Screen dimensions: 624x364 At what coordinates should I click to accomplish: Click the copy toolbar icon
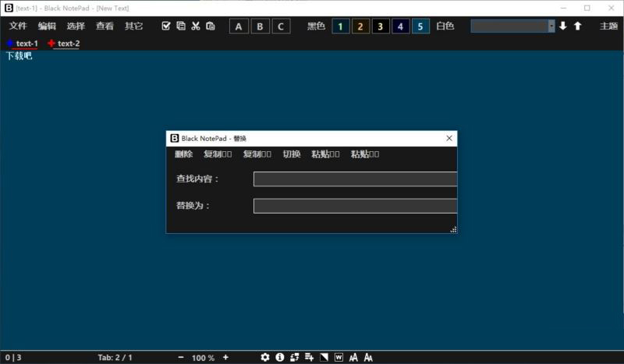click(181, 26)
